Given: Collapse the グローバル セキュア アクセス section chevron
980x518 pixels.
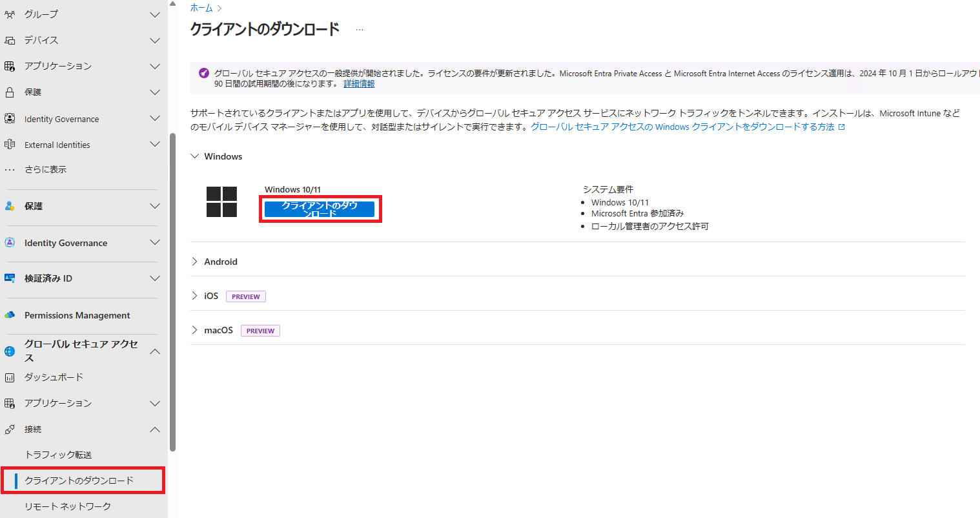Looking at the screenshot, I should [155, 351].
